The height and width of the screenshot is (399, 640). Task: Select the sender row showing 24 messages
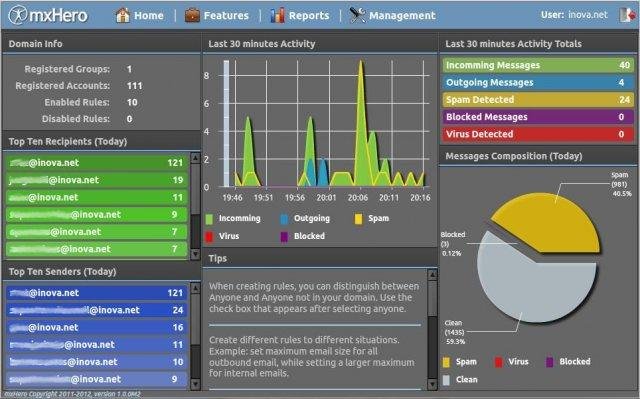[x=97, y=310]
